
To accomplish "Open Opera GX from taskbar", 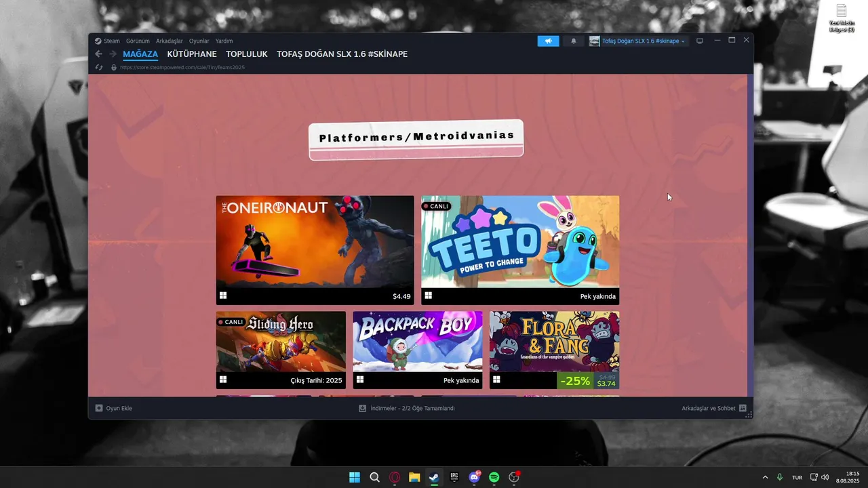I will click(395, 477).
